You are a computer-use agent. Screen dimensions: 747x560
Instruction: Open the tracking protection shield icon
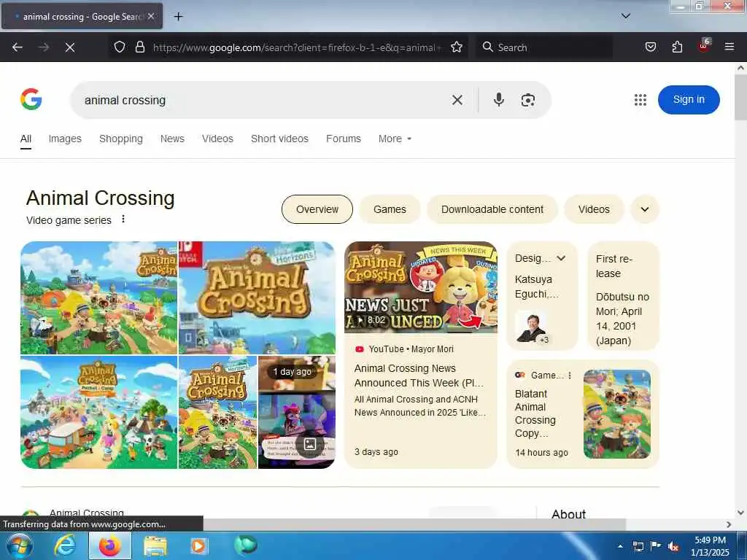click(x=120, y=47)
